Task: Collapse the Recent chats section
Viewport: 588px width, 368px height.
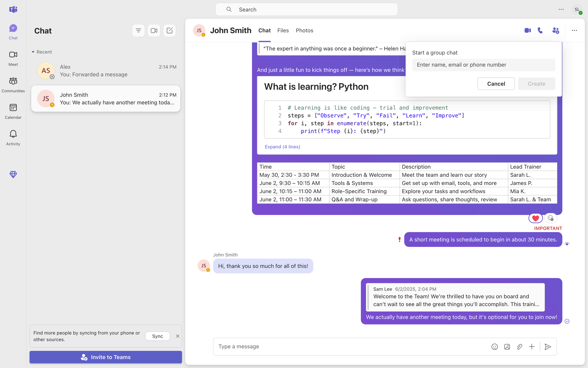Action: (42, 52)
